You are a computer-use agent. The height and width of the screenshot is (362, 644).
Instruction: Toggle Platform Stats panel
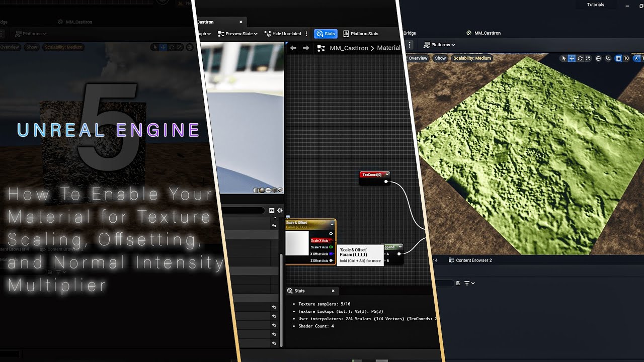(x=361, y=34)
